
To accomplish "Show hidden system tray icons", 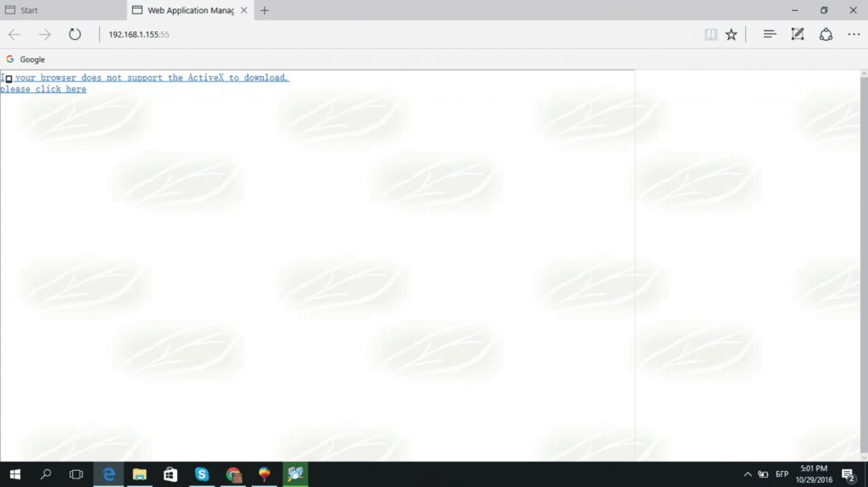I will tap(748, 474).
